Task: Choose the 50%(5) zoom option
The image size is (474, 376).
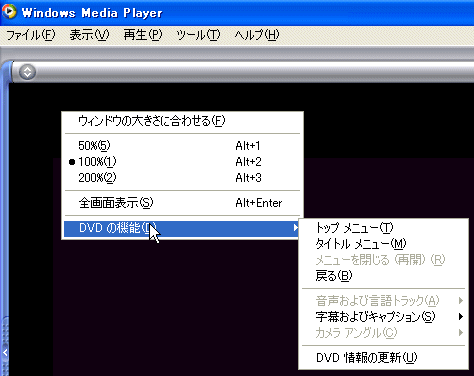Action: [x=182, y=146]
